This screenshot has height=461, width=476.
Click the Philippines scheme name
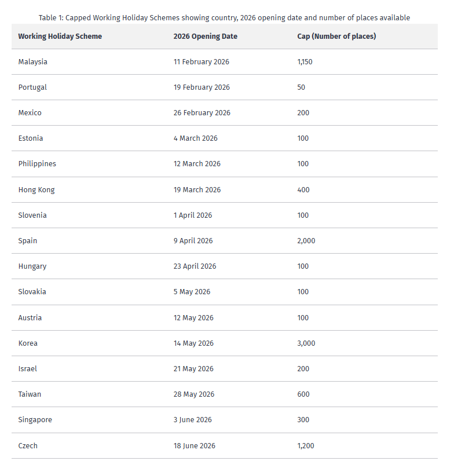[x=37, y=164]
